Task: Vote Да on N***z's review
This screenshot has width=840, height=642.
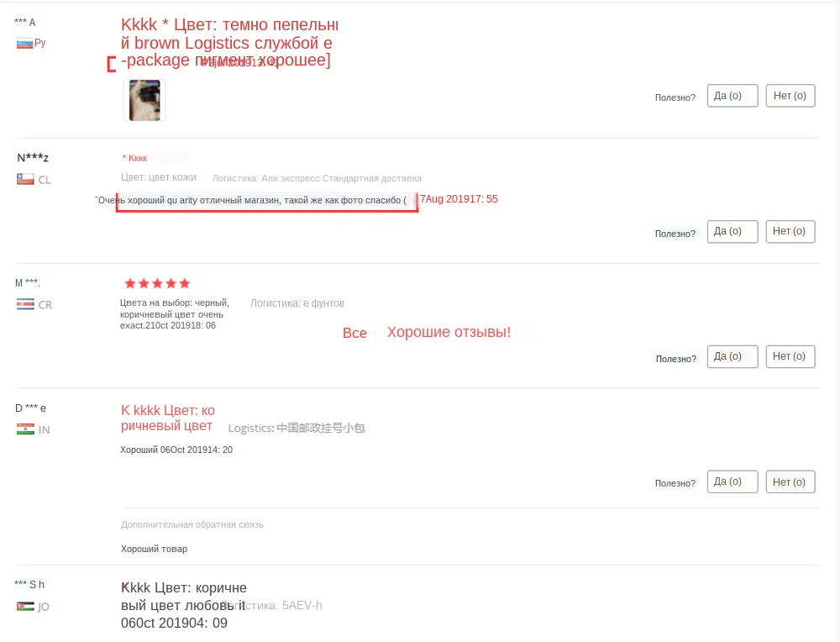Action: (732, 231)
